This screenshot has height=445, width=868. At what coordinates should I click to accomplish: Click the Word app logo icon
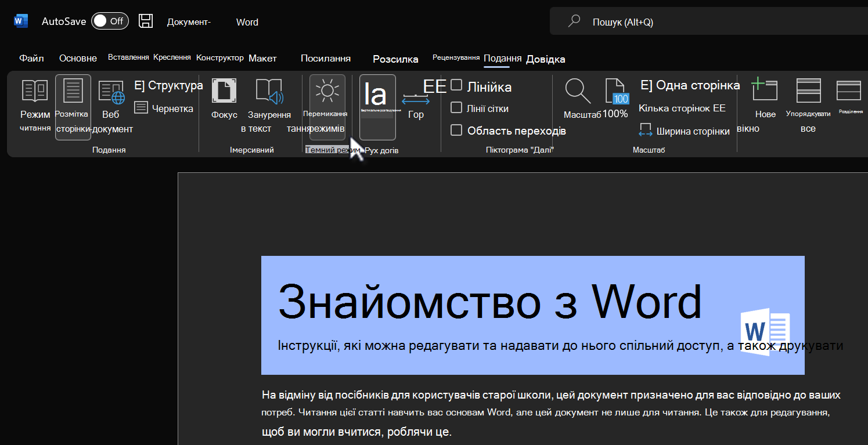(21, 21)
